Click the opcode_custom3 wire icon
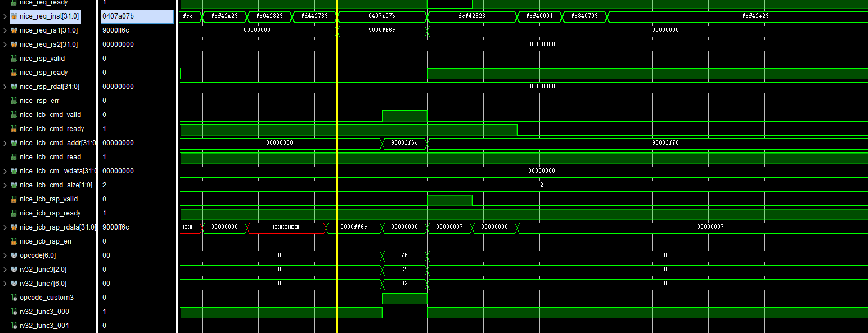Viewport: 868px width, 333px height. point(14,298)
